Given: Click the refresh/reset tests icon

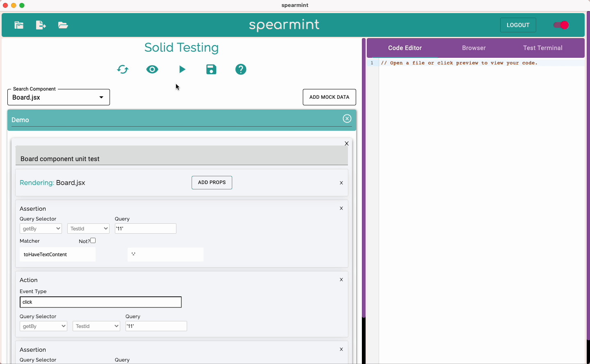Looking at the screenshot, I should point(123,69).
